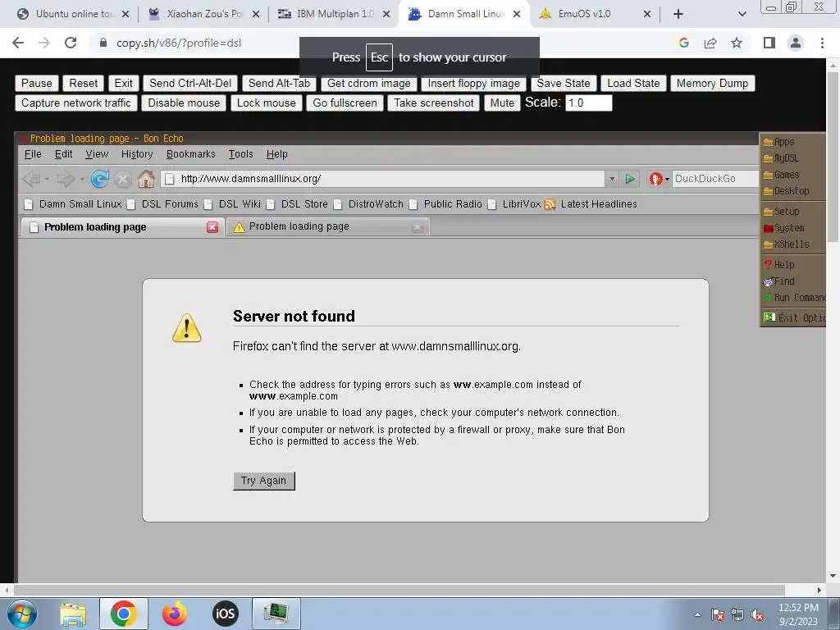The image size is (840, 630).
Task: Expand the back button history dropdown arrow
Action: pos(47,179)
